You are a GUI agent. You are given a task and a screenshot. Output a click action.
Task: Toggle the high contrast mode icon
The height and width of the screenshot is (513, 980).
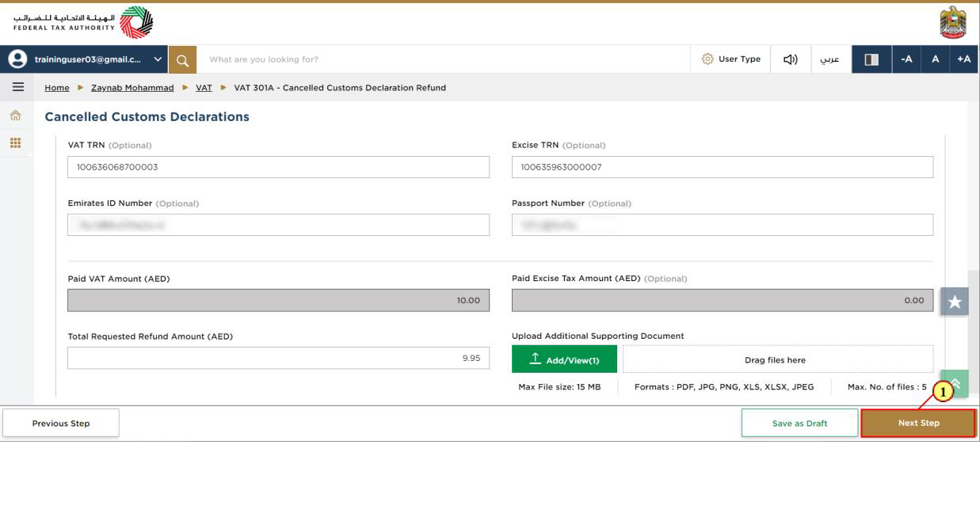[x=871, y=59]
